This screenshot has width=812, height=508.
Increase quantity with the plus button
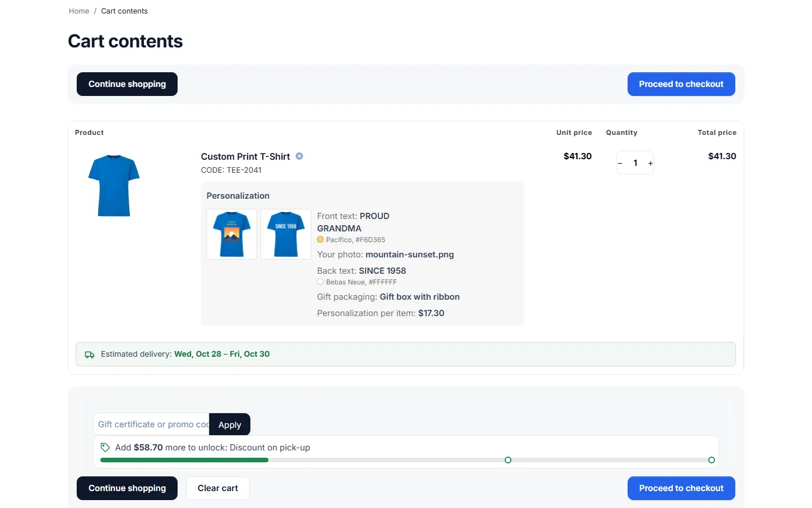(x=650, y=163)
